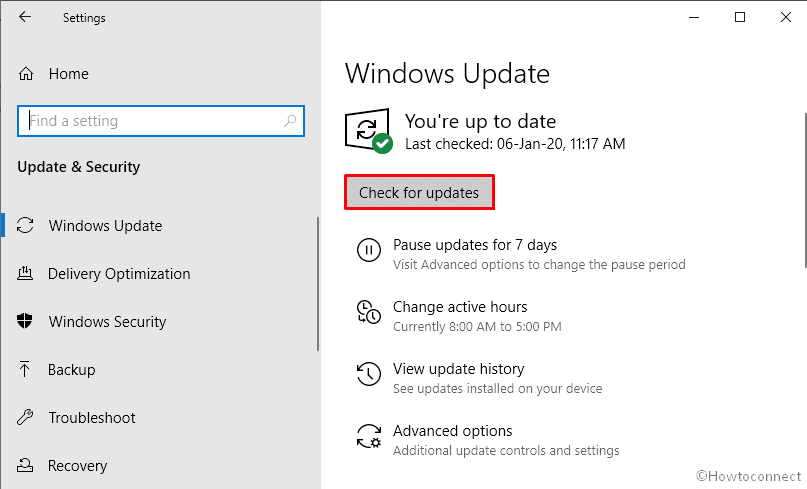Click 'Additional update controls and settings' text
807x489 pixels.
tap(506, 450)
